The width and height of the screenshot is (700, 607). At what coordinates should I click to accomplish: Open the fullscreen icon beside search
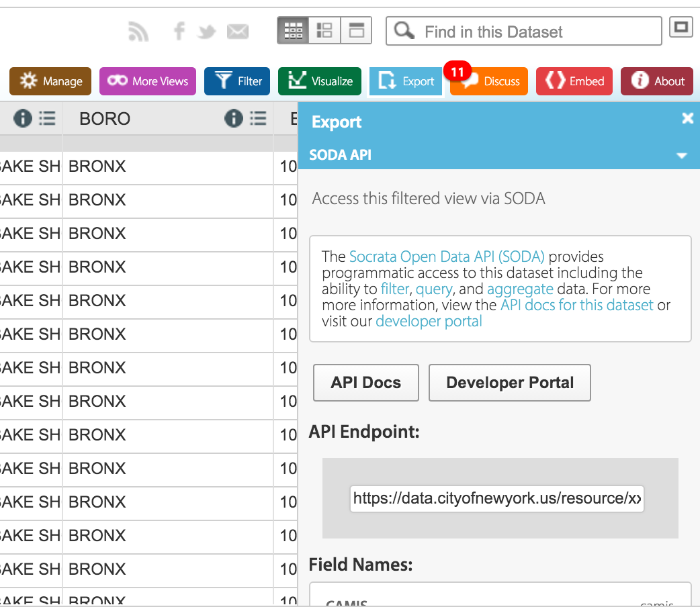click(x=681, y=28)
